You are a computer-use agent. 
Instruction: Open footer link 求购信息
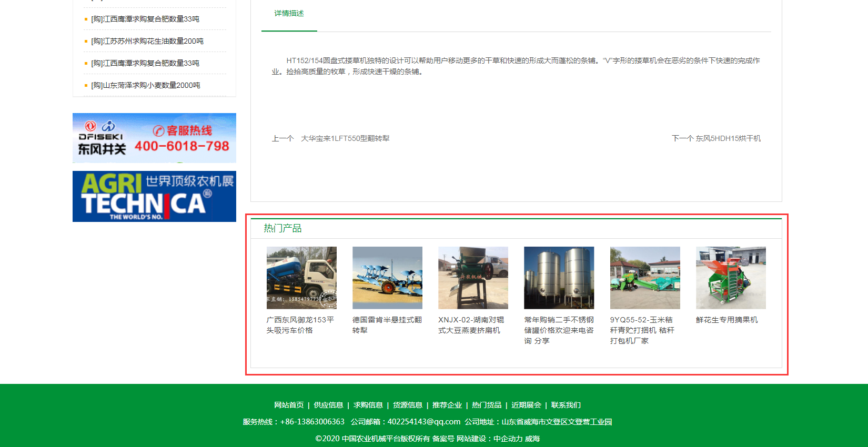368,405
